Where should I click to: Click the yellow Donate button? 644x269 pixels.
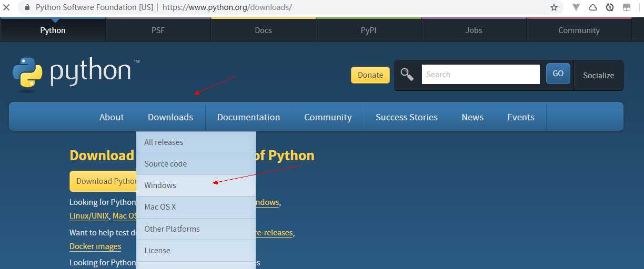tap(370, 75)
